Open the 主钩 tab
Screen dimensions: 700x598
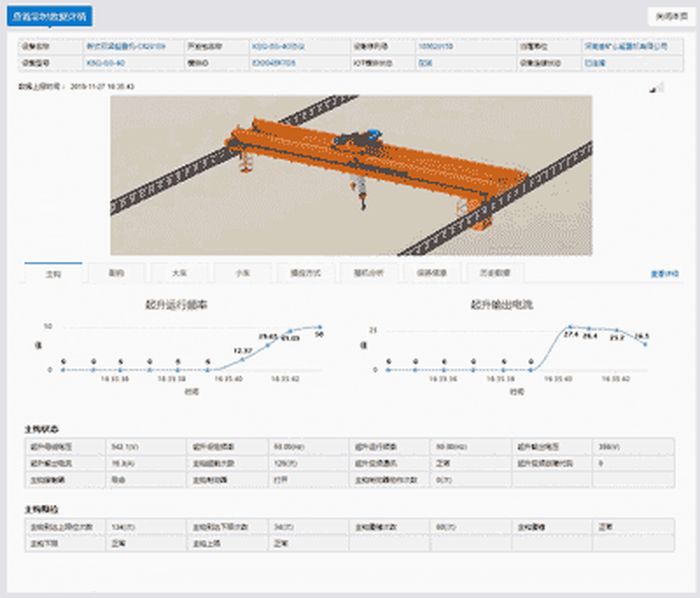tap(53, 272)
